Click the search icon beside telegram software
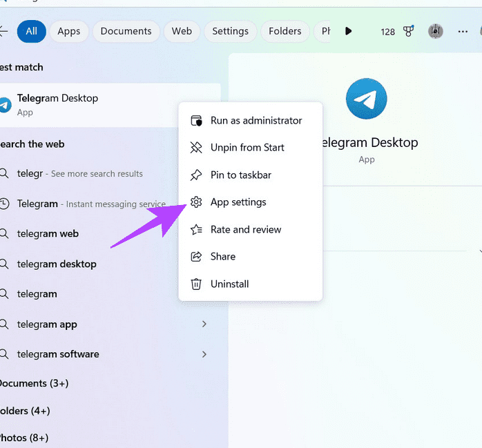The width and height of the screenshot is (482, 448). 4,354
